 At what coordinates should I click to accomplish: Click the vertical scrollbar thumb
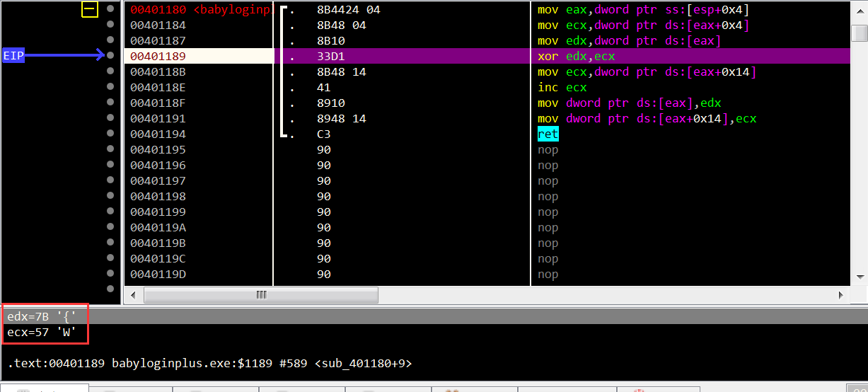click(x=860, y=33)
